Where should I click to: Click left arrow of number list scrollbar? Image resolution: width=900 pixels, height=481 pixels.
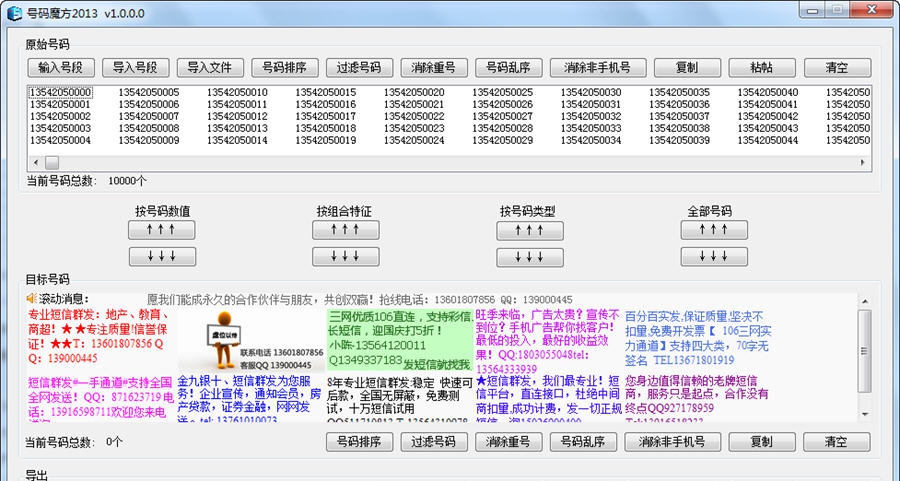36,163
